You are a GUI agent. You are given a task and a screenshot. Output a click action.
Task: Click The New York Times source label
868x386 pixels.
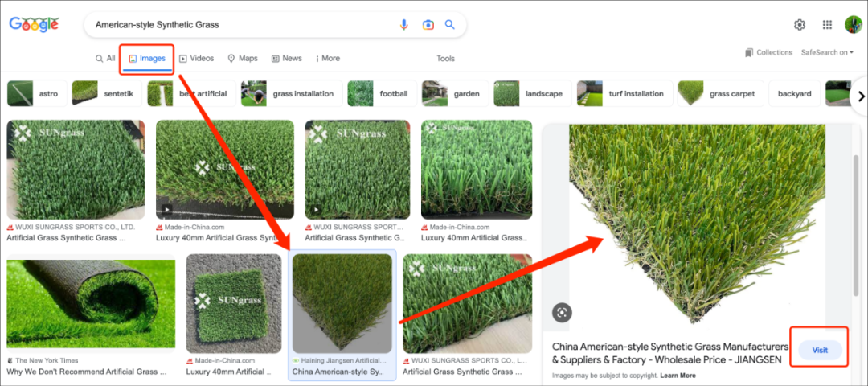tap(47, 360)
